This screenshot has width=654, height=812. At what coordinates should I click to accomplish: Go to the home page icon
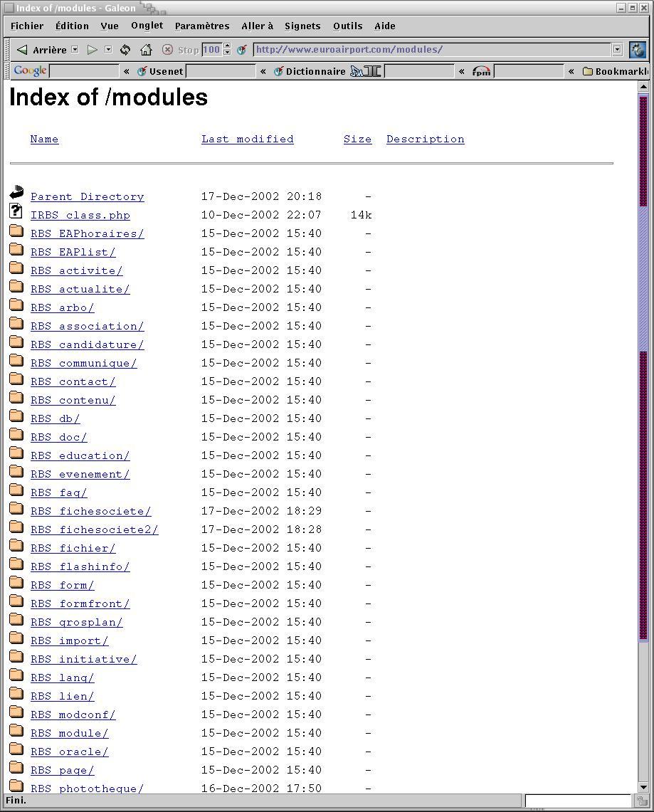pos(146,50)
